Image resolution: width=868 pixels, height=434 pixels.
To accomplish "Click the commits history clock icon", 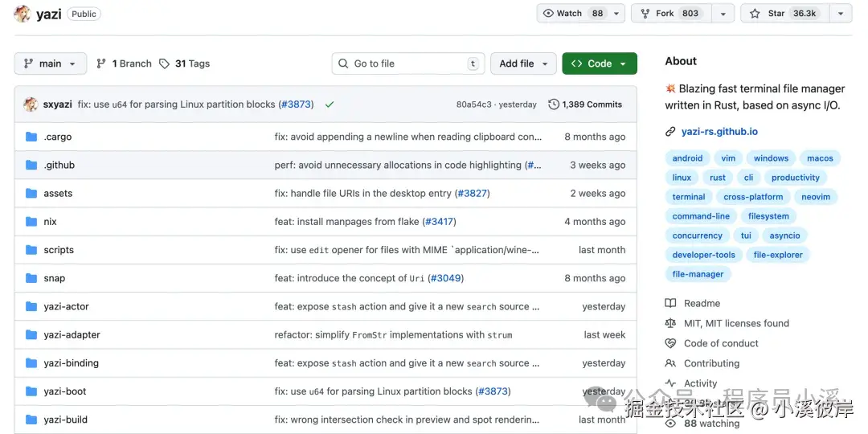I will [x=554, y=104].
